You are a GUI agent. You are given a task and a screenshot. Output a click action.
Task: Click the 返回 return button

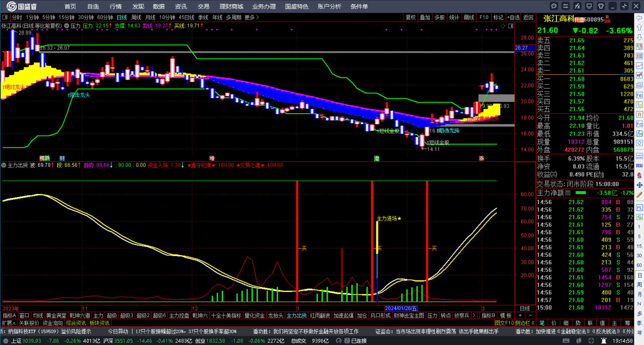tap(528, 17)
